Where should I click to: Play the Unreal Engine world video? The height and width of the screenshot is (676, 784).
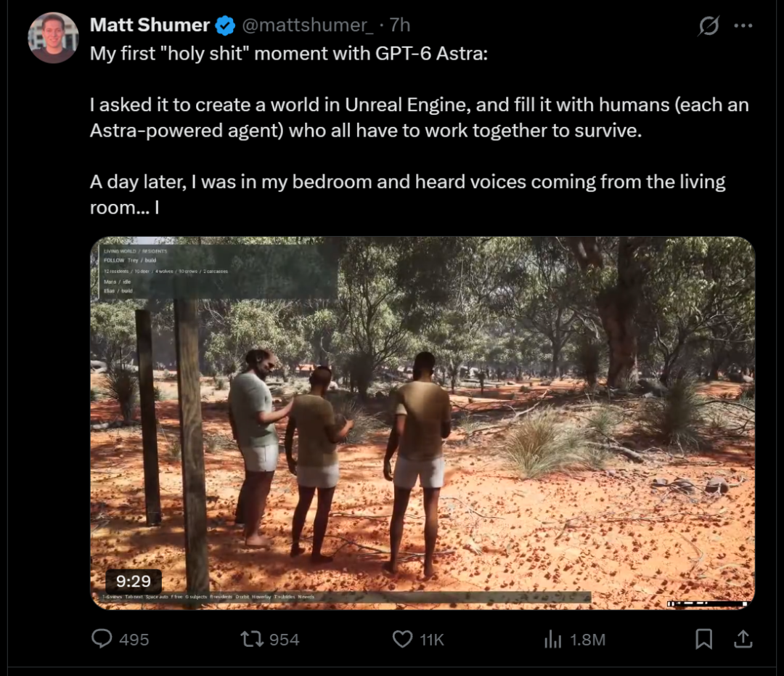tap(422, 423)
